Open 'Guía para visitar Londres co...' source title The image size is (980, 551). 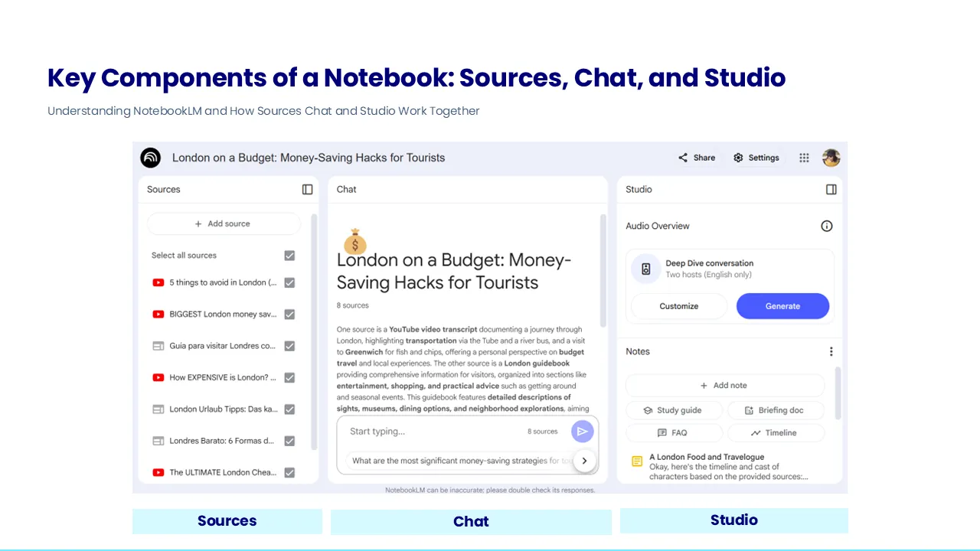222,346
